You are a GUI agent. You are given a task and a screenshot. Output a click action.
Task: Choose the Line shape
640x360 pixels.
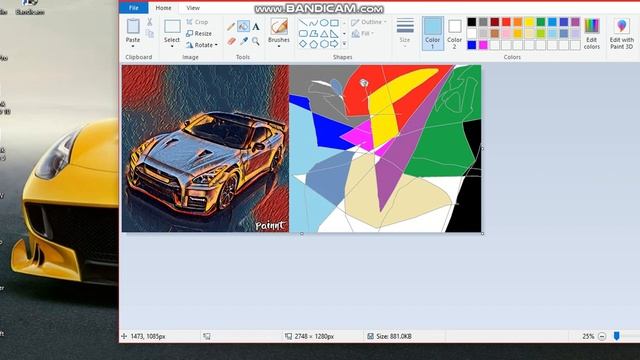click(302, 23)
